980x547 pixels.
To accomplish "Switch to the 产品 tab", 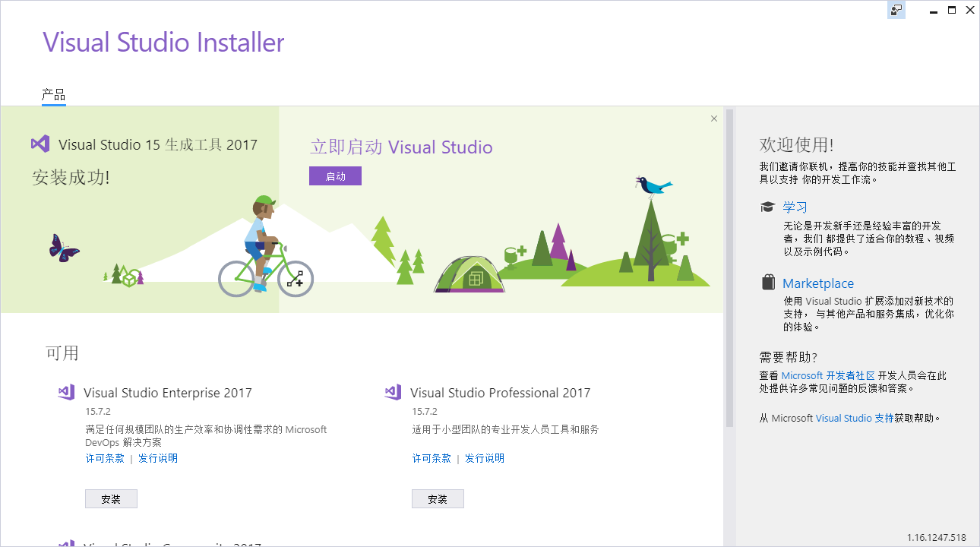I will pyautogui.click(x=53, y=95).
